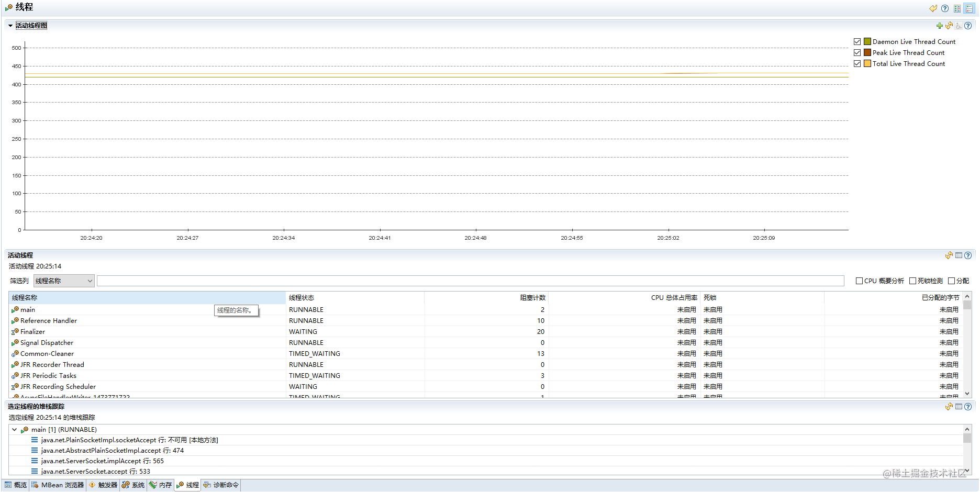Click the yellow back-arrow reset icon in page header
Screen dimensions: 980x492
pos(933,8)
